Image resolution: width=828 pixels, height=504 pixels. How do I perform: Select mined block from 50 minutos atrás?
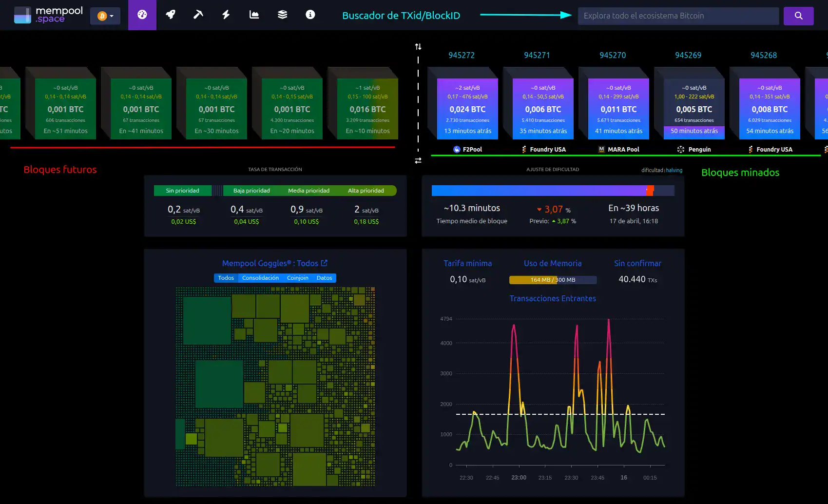coord(694,109)
